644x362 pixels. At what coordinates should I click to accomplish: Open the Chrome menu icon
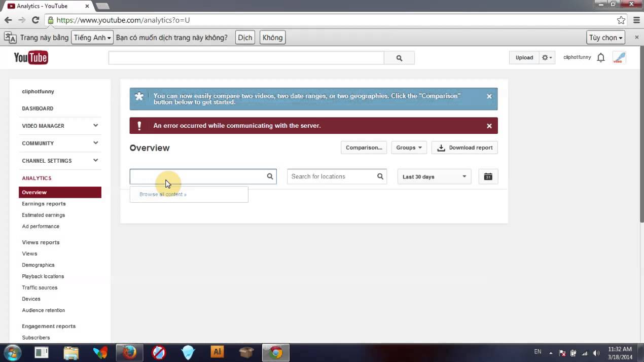point(636,20)
